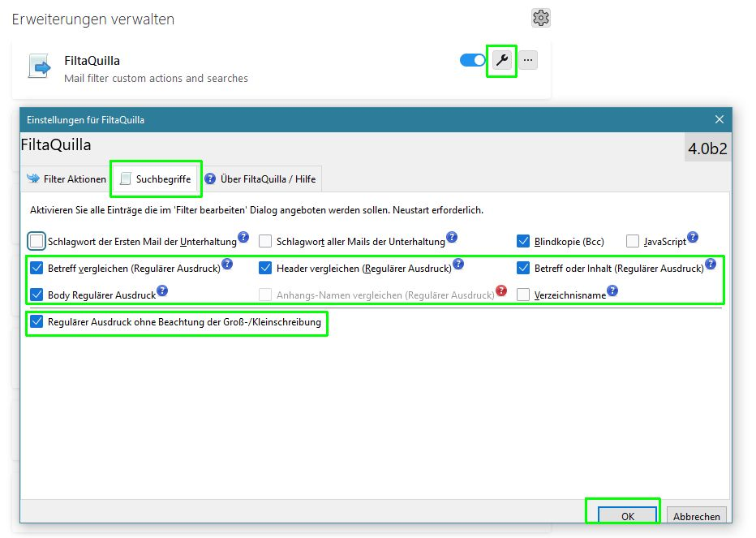756x538 pixels.
Task: Open help icon for Betreff vergleichen
Action: tap(227, 264)
